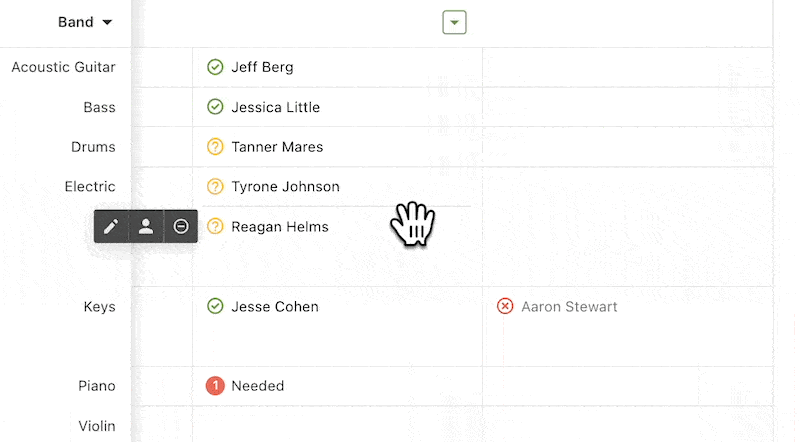Click the Reagan Helms name

coord(280,227)
